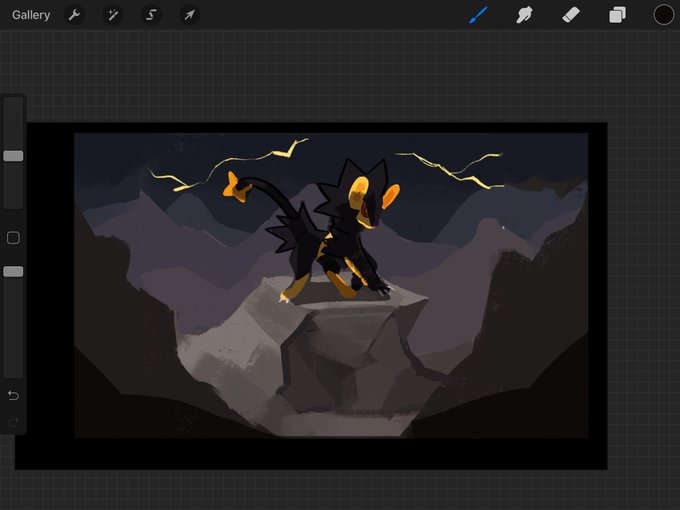Undo the last stroke
This screenshot has width=680, height=510.
click(x=13, y=396)
